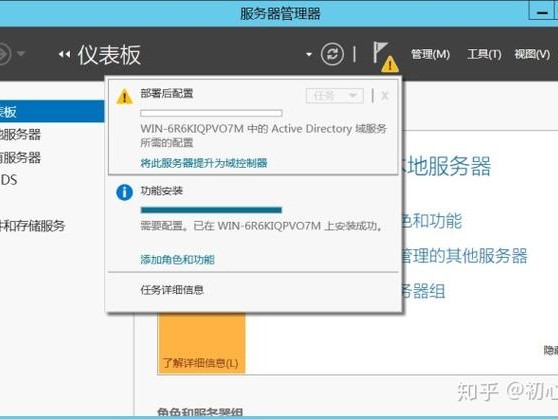The height and width of the screenshot is (419, 558).
Task: Click the double-arrow breadcrumb icon before 仪表板
Action: (x=64, y=54)
